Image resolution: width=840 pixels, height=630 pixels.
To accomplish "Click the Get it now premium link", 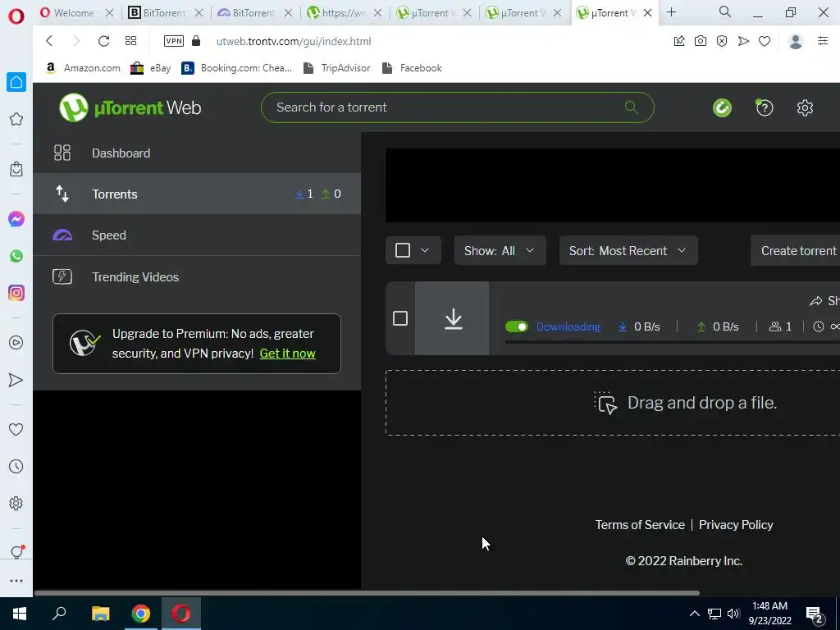I will [288, 354].
